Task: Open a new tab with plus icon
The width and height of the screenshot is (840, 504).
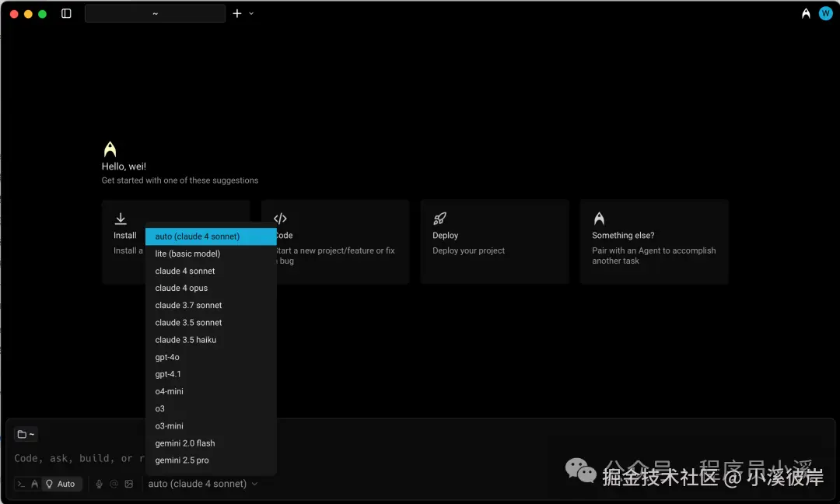Action: pos(236,13)
